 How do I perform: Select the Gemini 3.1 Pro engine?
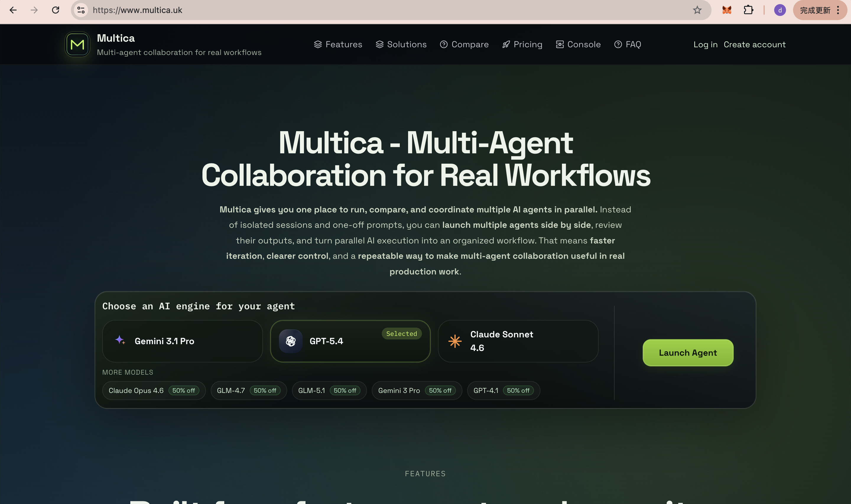182,341
